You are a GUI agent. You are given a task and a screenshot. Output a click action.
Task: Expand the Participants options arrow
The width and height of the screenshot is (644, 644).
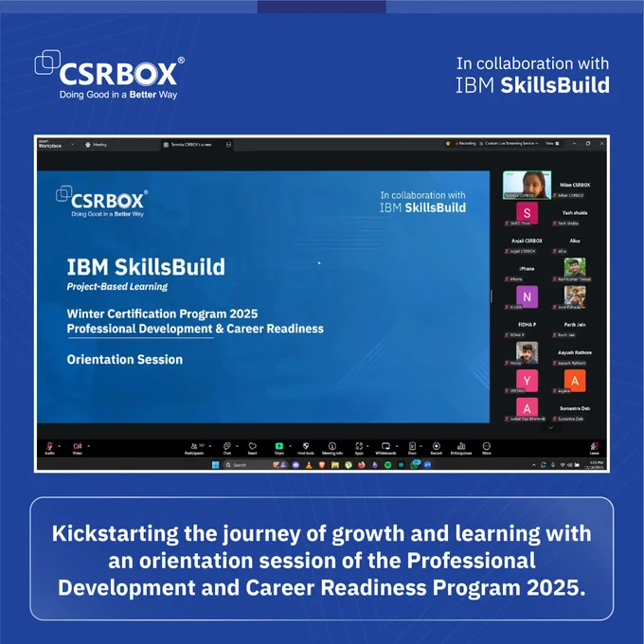(x=210, y=446)
